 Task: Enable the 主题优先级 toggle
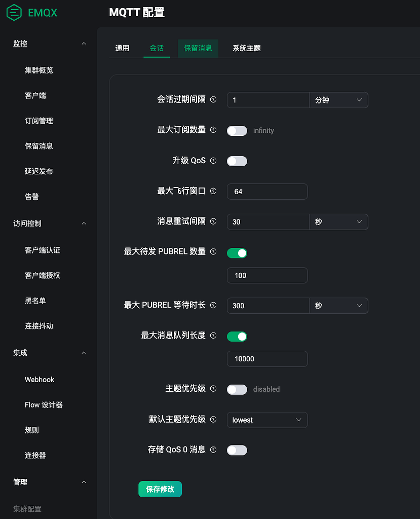tap(237, 389)
